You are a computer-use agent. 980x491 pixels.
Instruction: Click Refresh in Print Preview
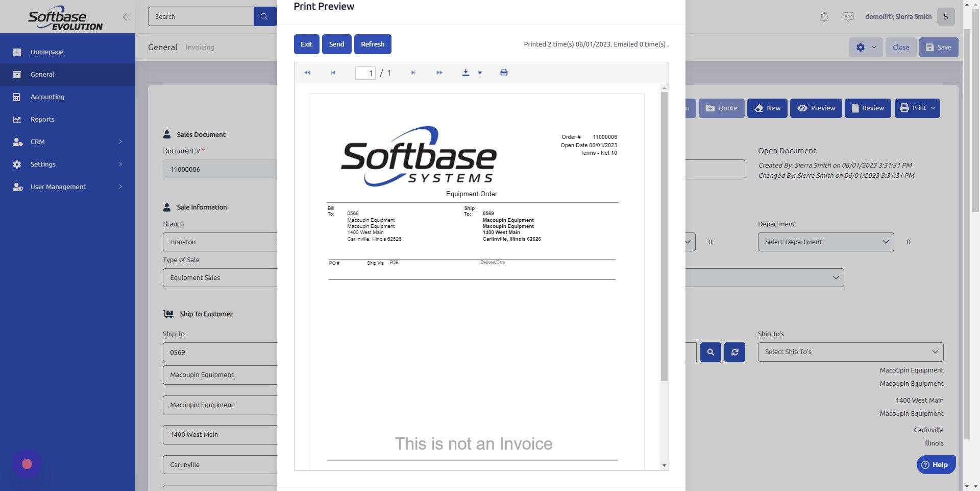(373, 44)
